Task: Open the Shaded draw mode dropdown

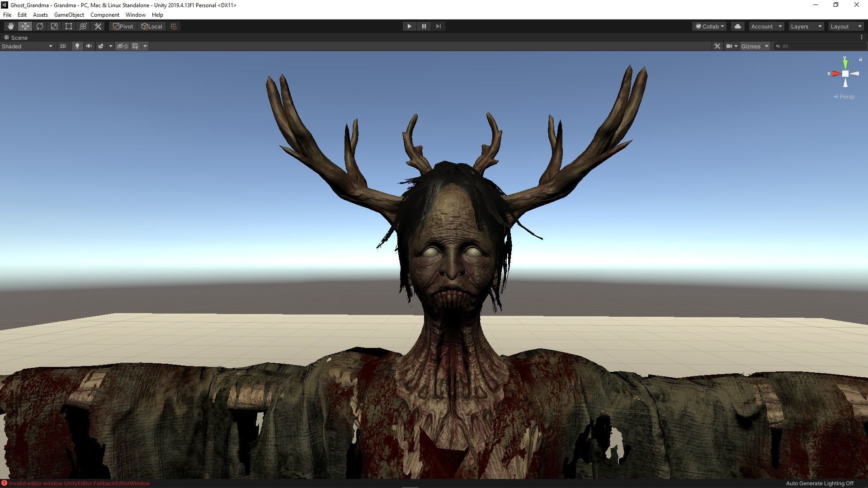Action: point(27,46)
